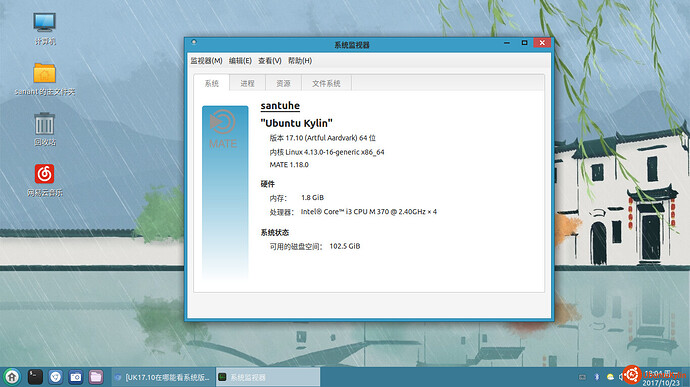Close the System Monitor window
This screenshot has width=690, height=387.
[542, 43]
